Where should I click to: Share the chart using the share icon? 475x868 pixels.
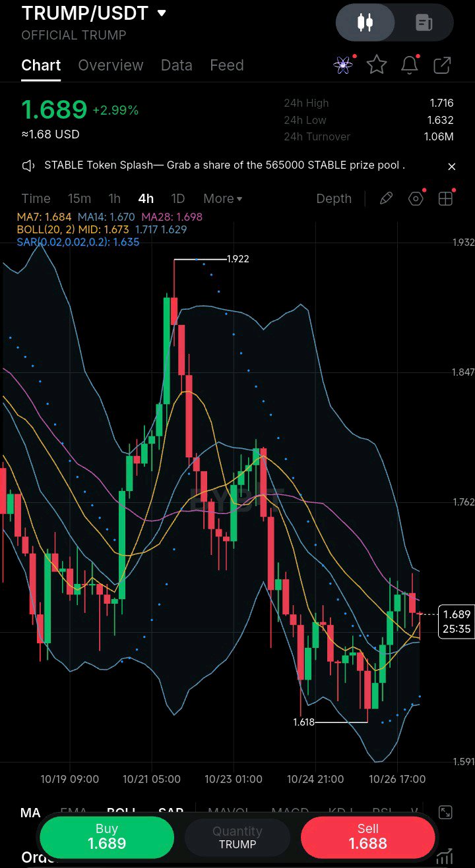click(442, 65)
